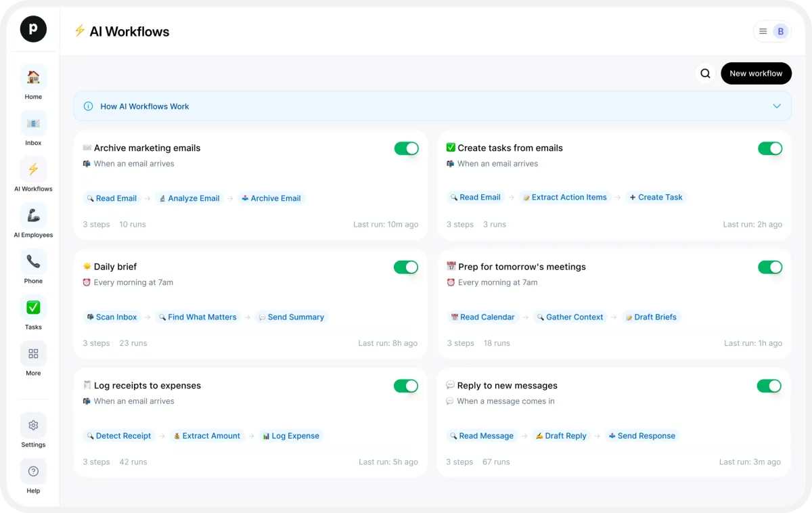Click the Reply to new messages title
The height and width of the screenshot is (513, 812).
point(507,385)
